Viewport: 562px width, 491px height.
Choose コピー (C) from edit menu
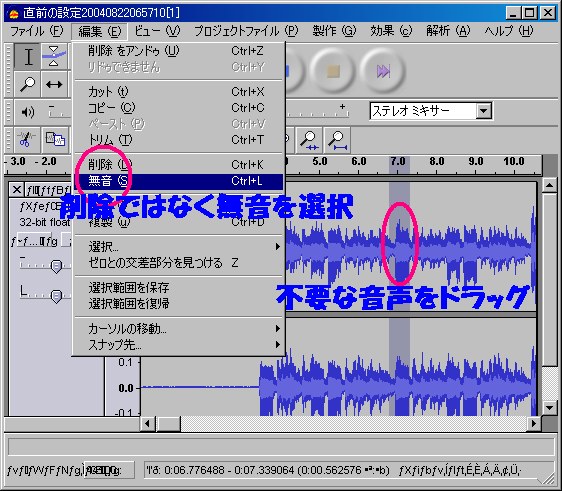(178, 108)
